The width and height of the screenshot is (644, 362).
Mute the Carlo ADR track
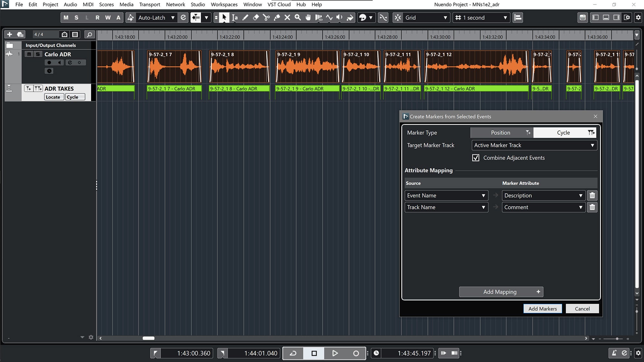29,54
